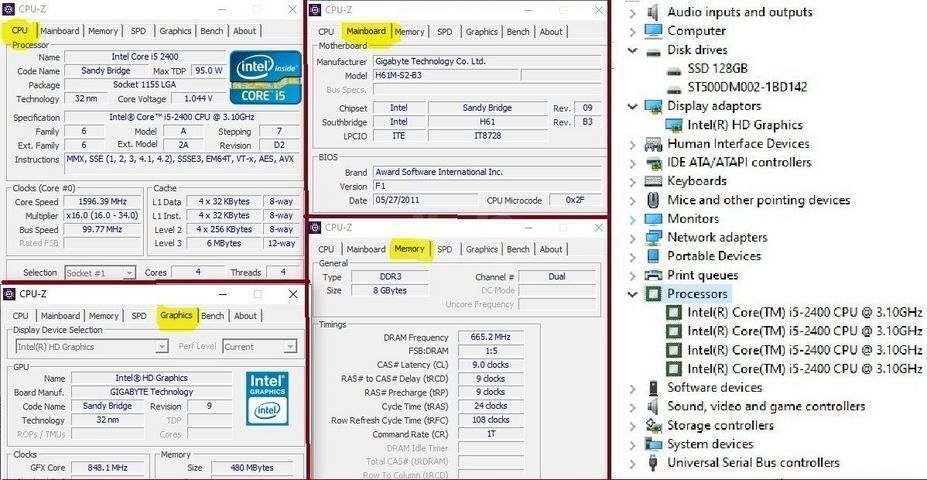Select the ST500DM002-1BD142 tree entry
The height and width of the screenshot is (480, 927).
click(747, 88)
